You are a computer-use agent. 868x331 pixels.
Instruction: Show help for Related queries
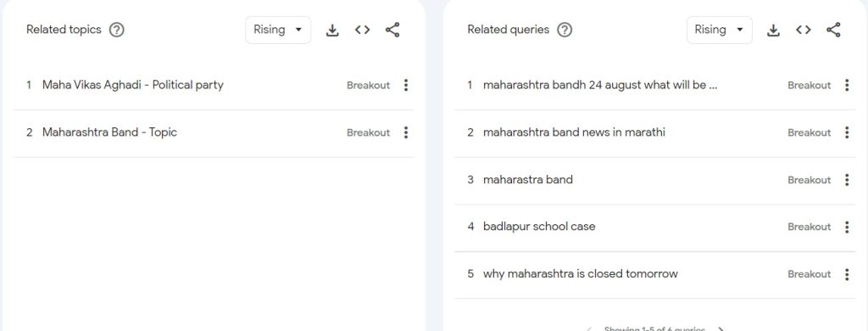point(564,30)
